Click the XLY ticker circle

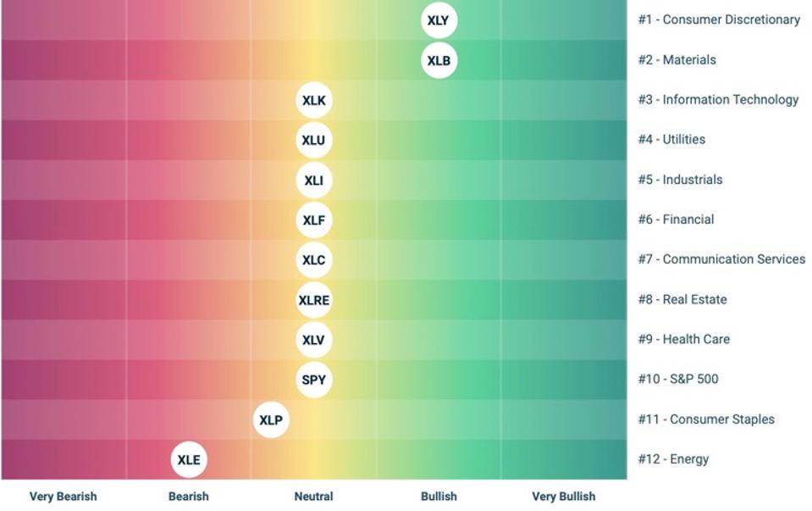point(439,20)
